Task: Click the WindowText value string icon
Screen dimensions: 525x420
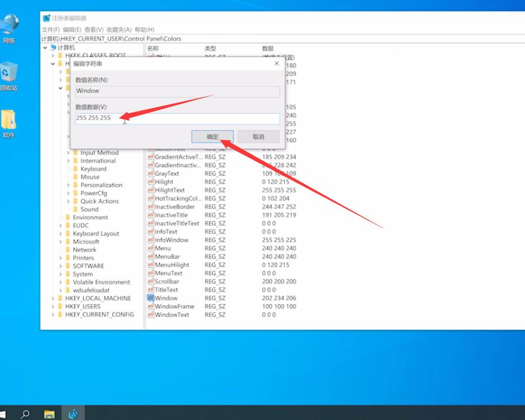Action: pos(151,315)
